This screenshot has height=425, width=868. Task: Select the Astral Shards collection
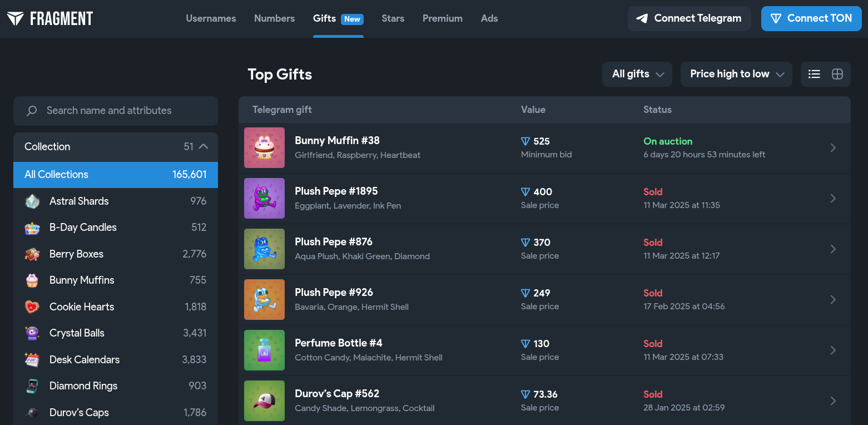click(x=116, y=201)
